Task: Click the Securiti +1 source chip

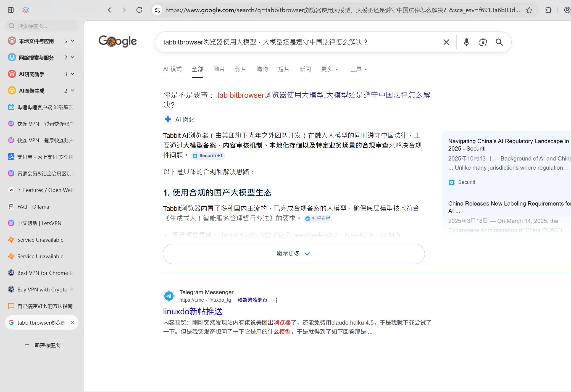Action: coord(208,156)
